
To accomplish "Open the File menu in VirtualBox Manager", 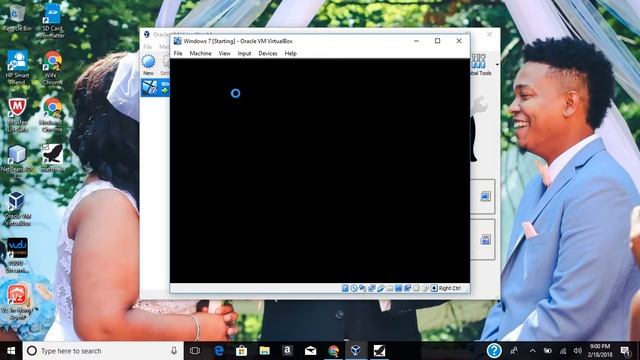I will (x=147, y=47).
